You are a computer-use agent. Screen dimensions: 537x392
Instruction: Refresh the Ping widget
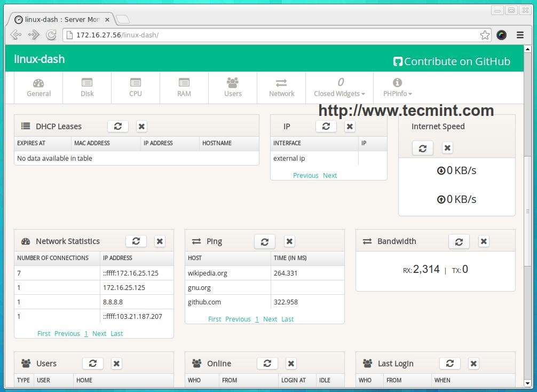pos(265,241)
